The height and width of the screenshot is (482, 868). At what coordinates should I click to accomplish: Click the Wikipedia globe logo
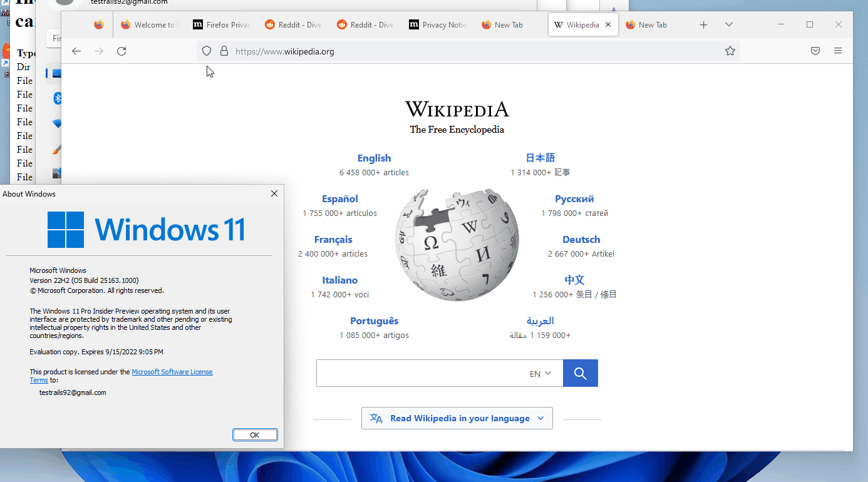click(457, 245)
